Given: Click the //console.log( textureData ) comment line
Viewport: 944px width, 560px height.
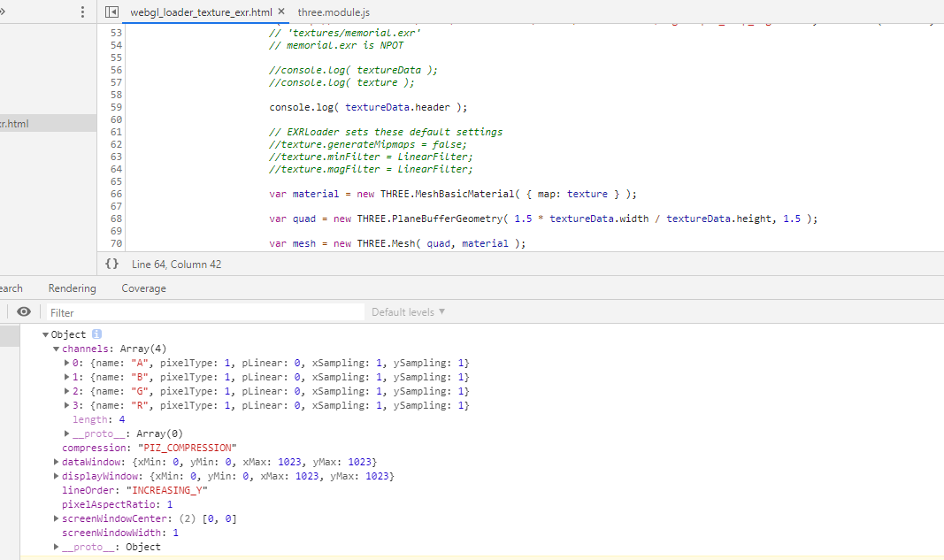Looking at the screenshot, I should pyautogui.click(x=353, y=70).
